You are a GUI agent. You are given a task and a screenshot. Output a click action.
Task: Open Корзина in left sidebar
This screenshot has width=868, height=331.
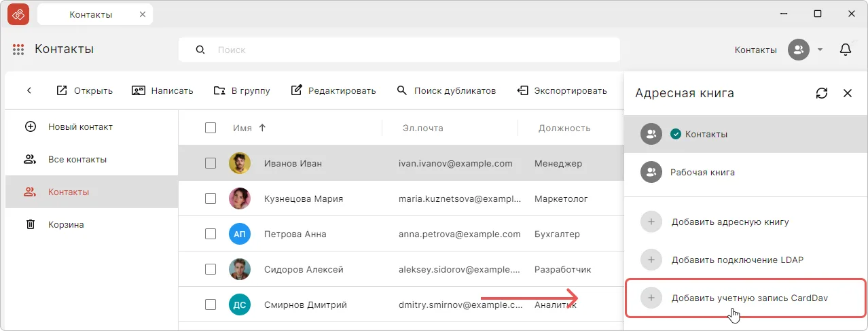pos(65,224)
